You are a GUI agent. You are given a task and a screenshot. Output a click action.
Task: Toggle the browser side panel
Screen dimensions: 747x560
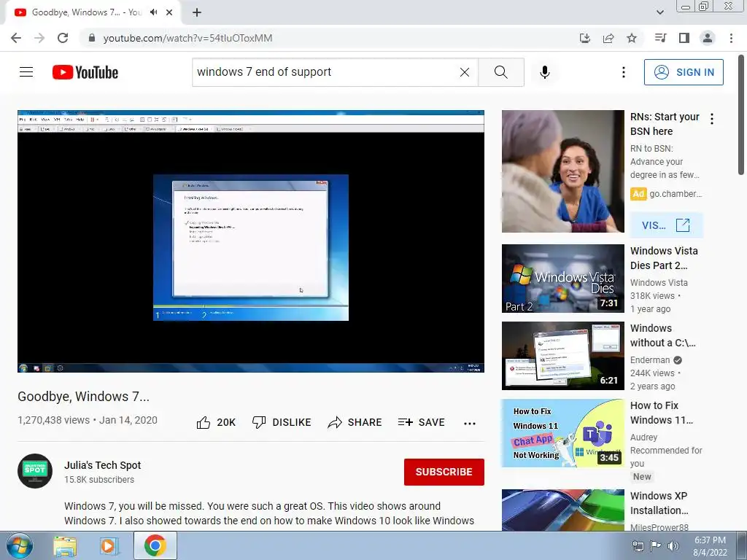(684, 38)
